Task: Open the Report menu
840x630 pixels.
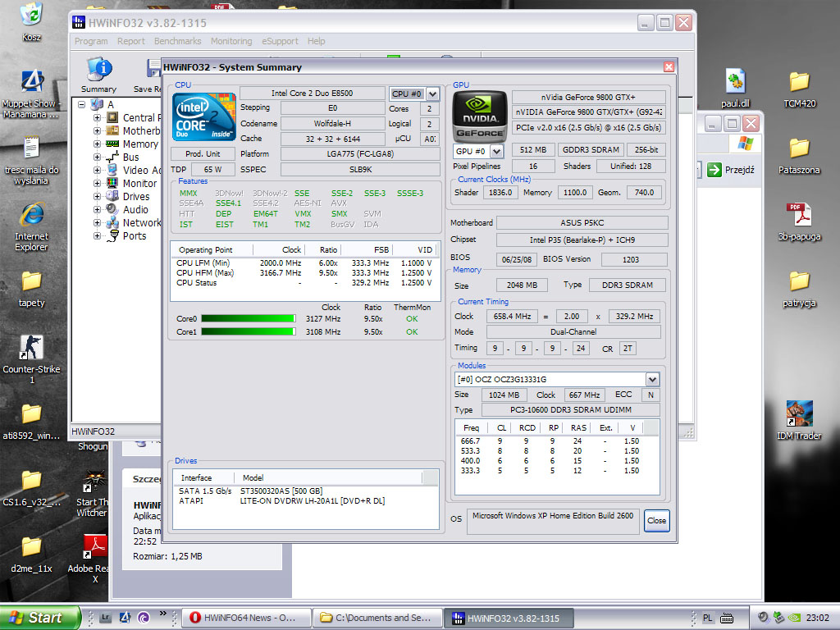Action: [131, 41]
